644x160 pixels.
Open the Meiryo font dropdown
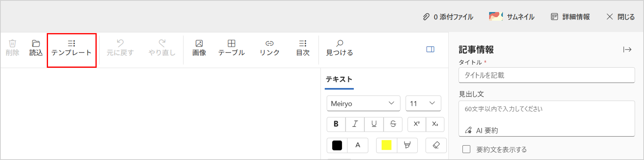point(363,103)
